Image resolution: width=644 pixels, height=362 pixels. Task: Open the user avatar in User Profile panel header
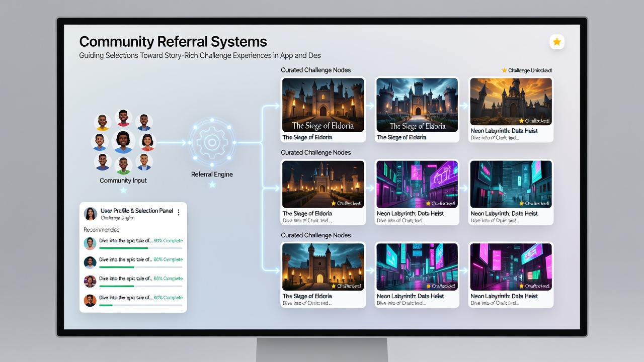91,214
